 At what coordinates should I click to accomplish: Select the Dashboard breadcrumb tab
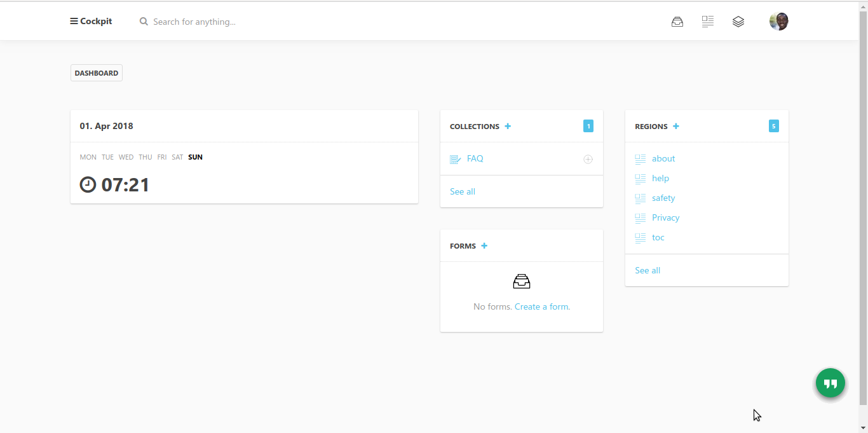coord(97,73)
